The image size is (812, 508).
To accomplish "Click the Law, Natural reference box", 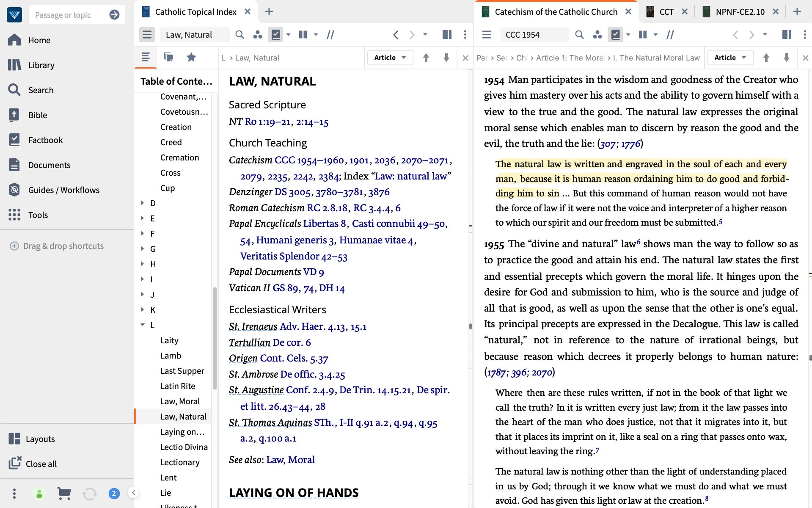I will pos(195,35).
